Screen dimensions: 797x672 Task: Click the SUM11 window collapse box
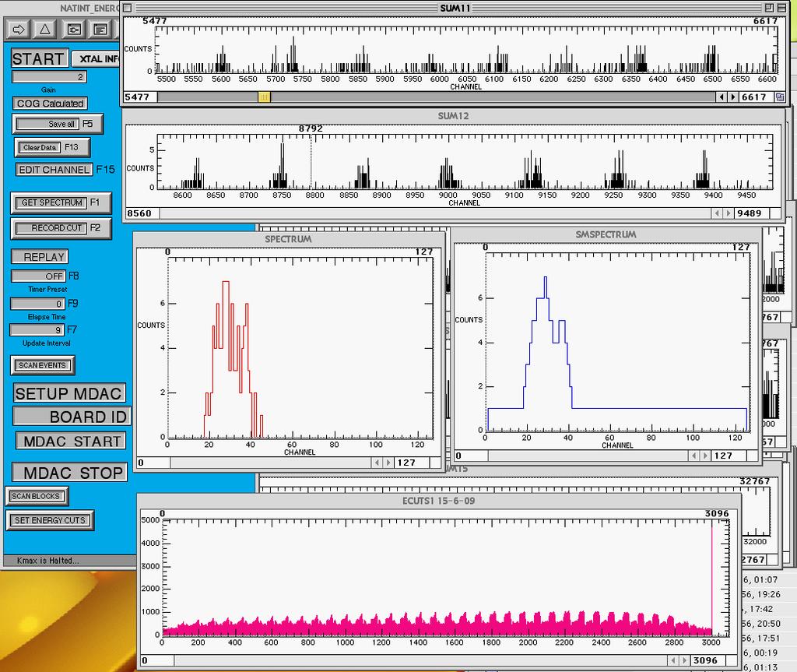(781, 8)
